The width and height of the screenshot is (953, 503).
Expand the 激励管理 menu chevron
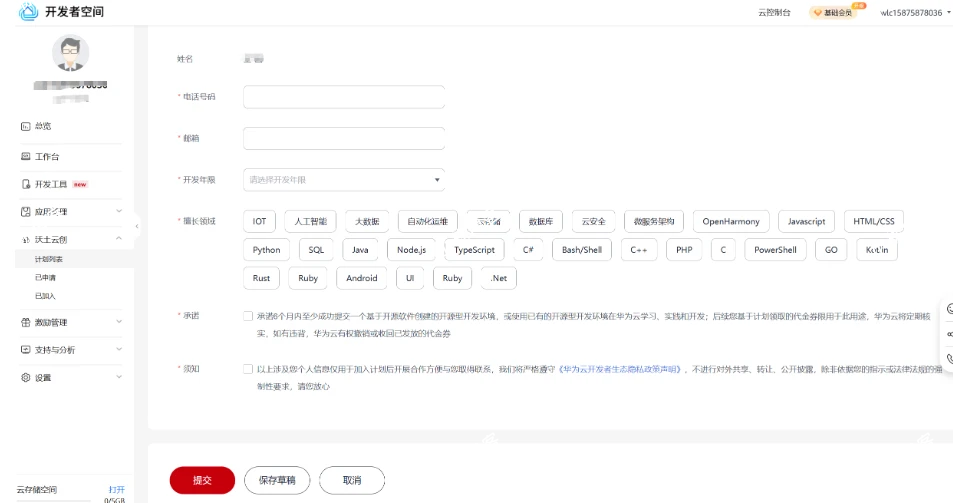click(119, 321)
